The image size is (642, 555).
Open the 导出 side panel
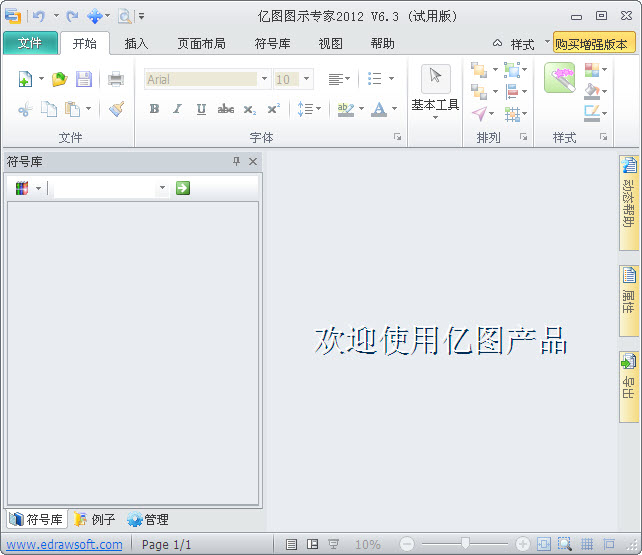tap(629, 387)
